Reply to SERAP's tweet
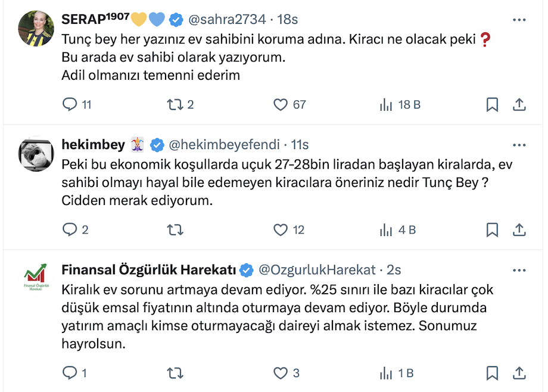The image size is (548, 392). coord(70,105)
